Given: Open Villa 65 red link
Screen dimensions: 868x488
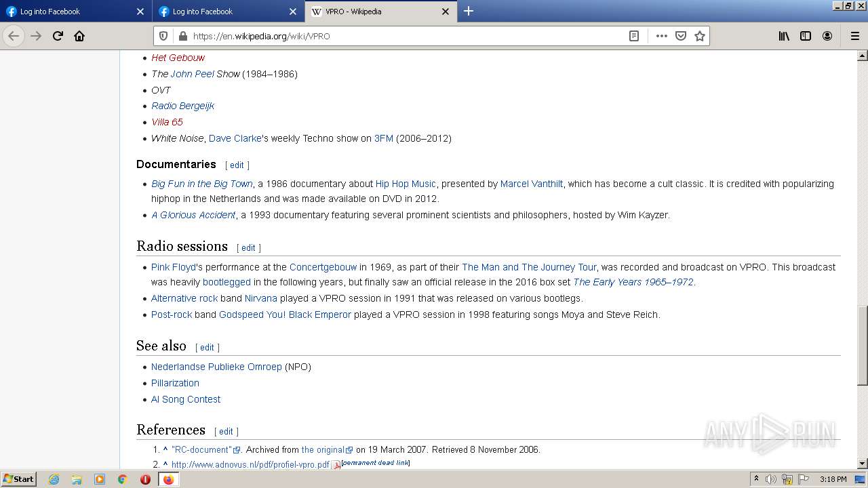Looking at the screenshot, I should [x=167, y=122].
